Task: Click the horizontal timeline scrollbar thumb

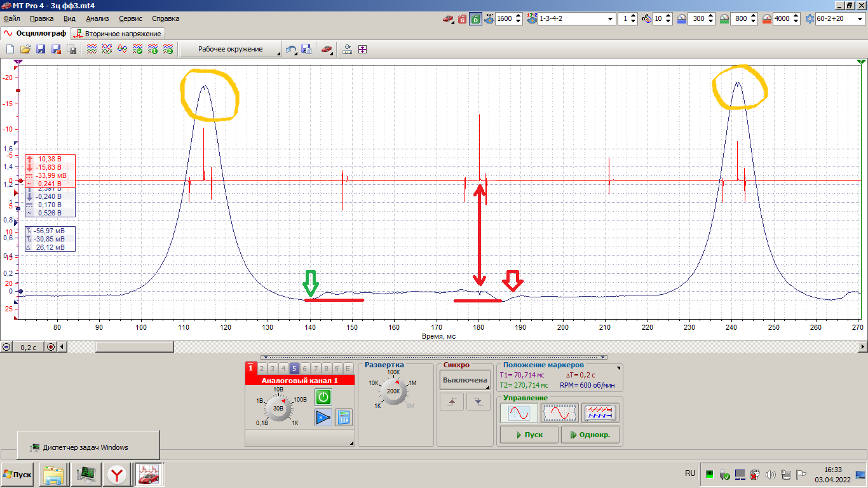Action: click(x=135, y=347)
